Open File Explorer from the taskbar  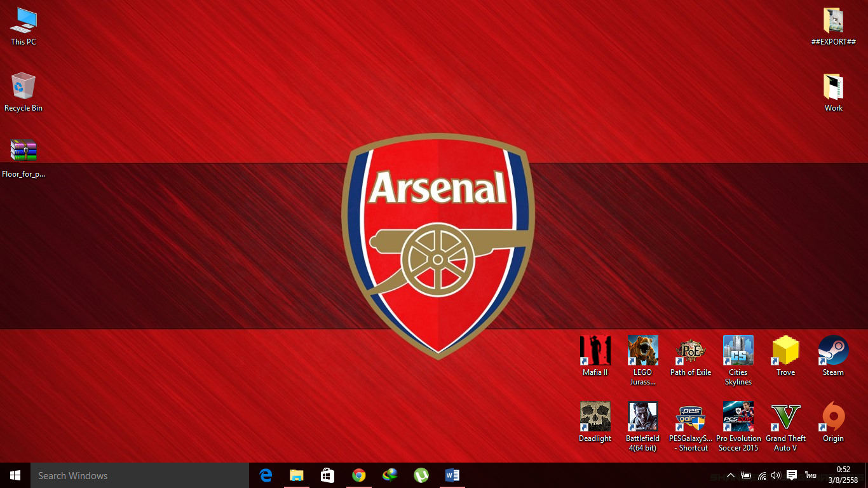[x=297, y=475]
